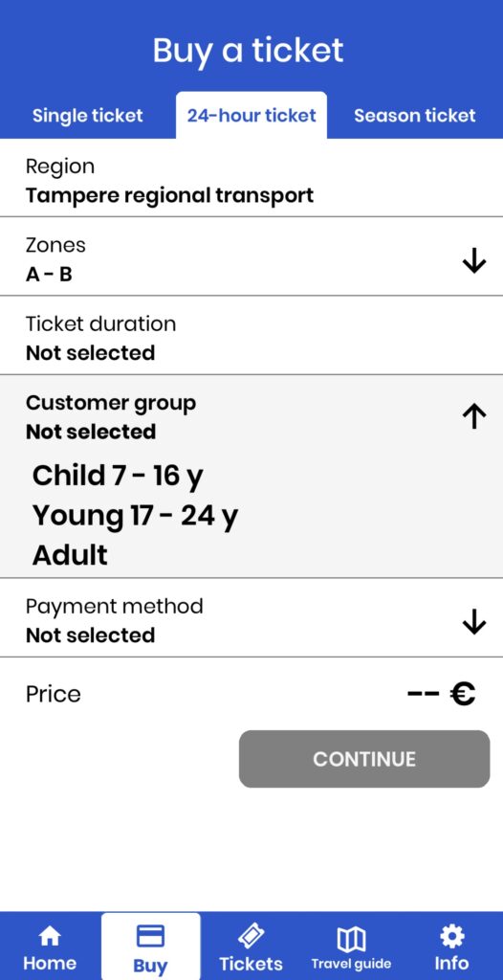The width and height of the screenshot is (503, 980).
Task: Expand Zones with the down arrow
Action: point(474,260)
